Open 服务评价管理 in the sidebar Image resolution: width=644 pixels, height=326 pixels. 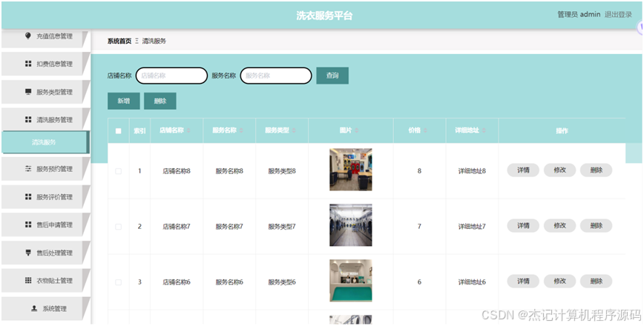45,197
